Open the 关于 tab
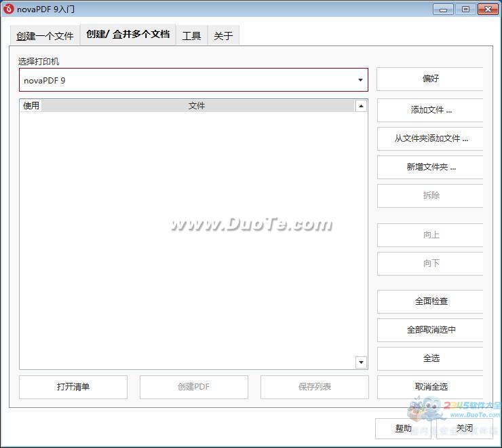The height and width of the screenshot is (448, 502). (x=223, y=35)
